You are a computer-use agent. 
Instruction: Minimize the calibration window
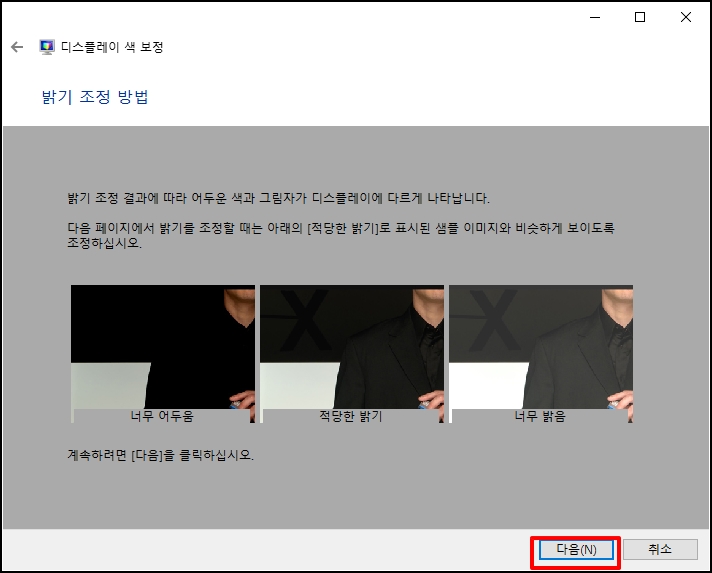tap(595, 17)
